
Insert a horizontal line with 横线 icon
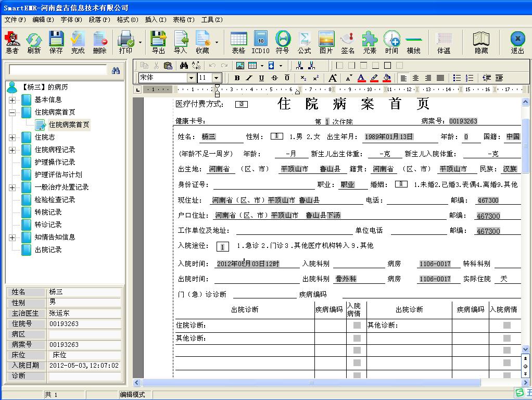tap(414, 42)
